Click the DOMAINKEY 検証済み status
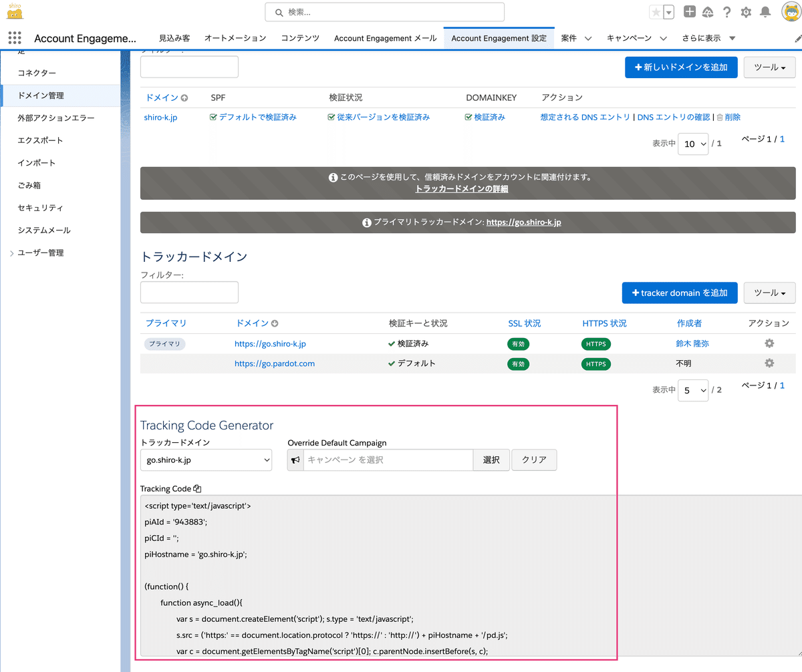The image size is (802, 672). coord(485,117)
